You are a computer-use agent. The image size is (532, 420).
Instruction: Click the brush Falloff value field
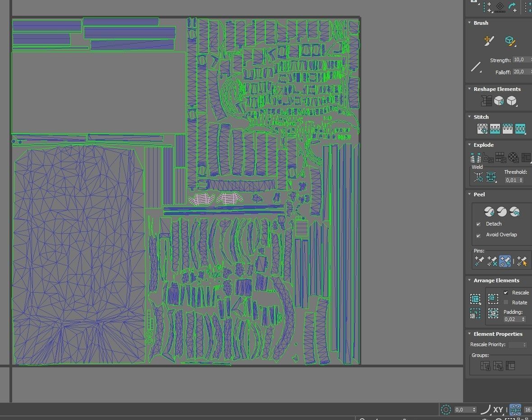pyautogui.click(x=521, y=72)
